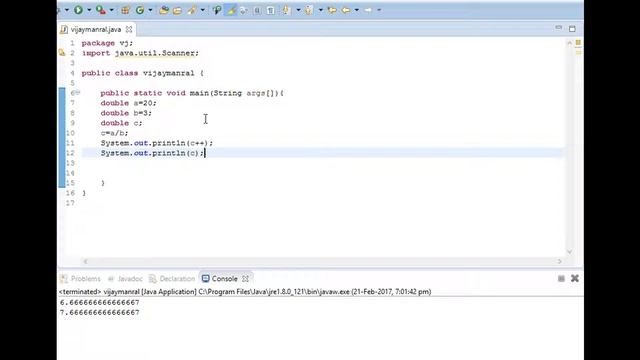This screenshot has width=640, height=360.
Task: Click the 'public class vijaymanral' line
Action: pyautogui.click(x=143, y=73)
